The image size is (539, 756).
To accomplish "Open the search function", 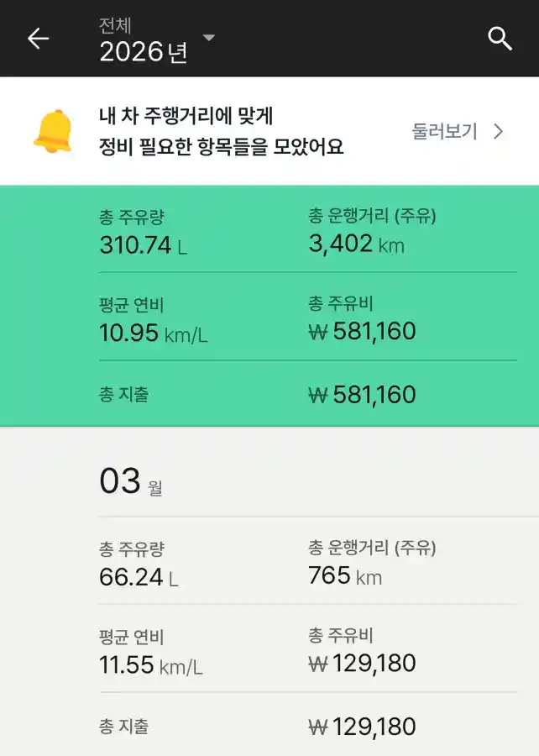I will [x=500, y=38].
